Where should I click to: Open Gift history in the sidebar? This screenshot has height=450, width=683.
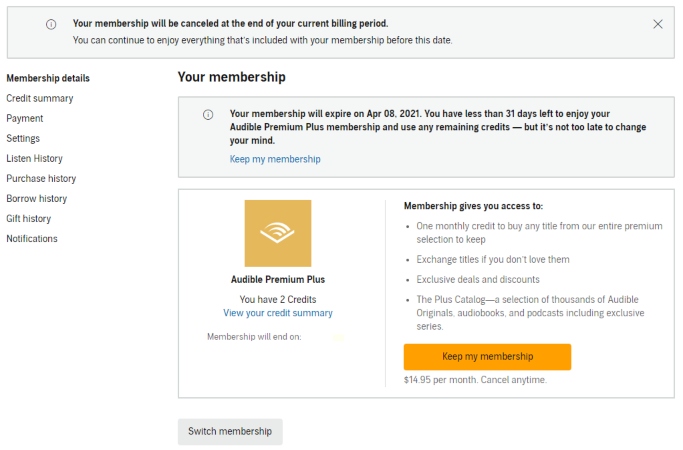(29, 219)
